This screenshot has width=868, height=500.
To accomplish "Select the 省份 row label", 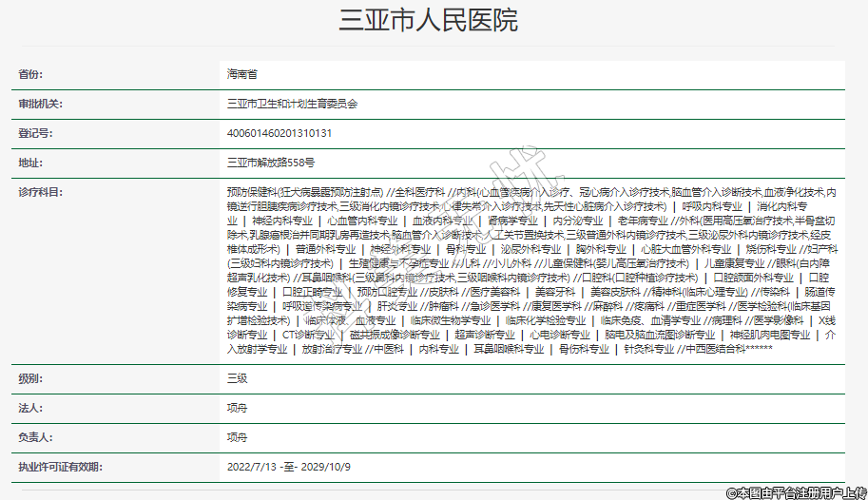I will (x=31, y=73).
